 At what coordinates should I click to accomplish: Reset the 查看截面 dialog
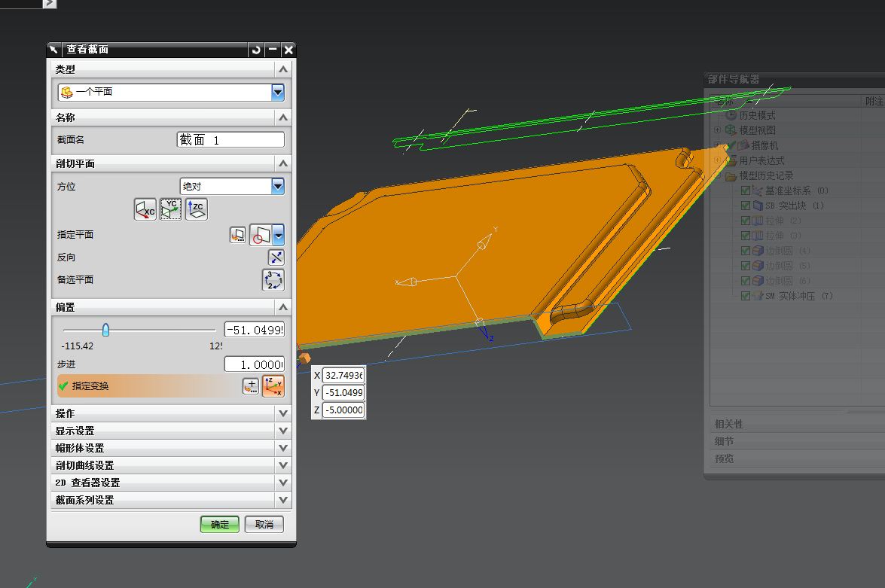pyautogui.click(x=256, y=50)
